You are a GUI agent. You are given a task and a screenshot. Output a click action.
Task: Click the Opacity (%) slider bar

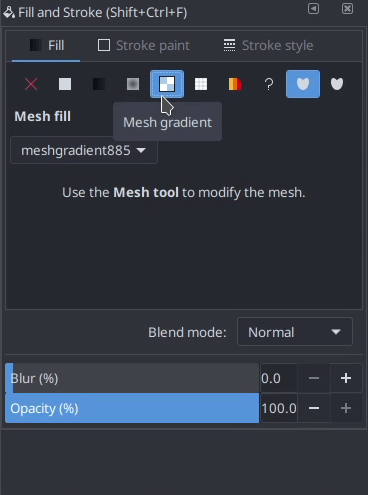132,408
